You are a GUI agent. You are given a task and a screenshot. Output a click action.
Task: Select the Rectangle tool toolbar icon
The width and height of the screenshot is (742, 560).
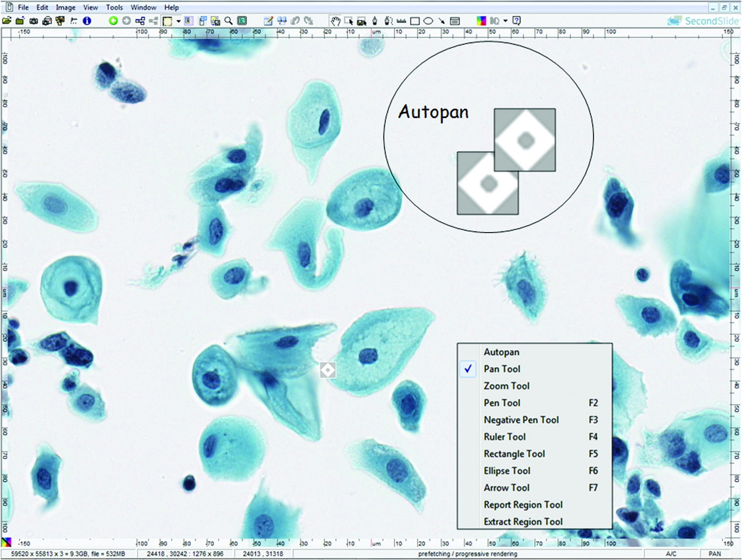pyautogui.click(x=415, y=21)
